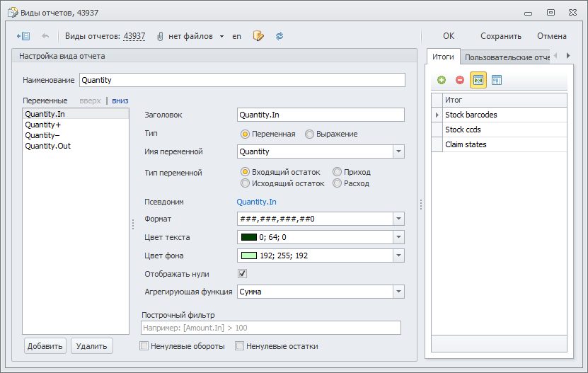Click the red remove total icon

pyautogui.click(x=460, y=81)
